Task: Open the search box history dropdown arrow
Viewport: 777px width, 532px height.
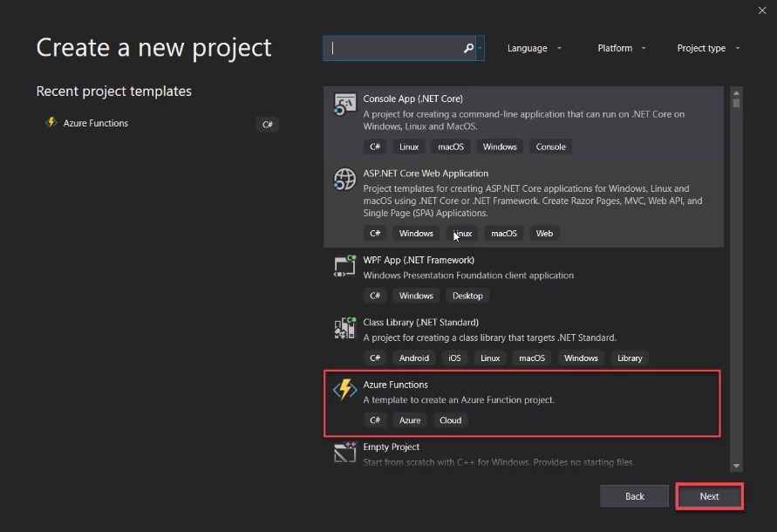Action: (481, 48)
